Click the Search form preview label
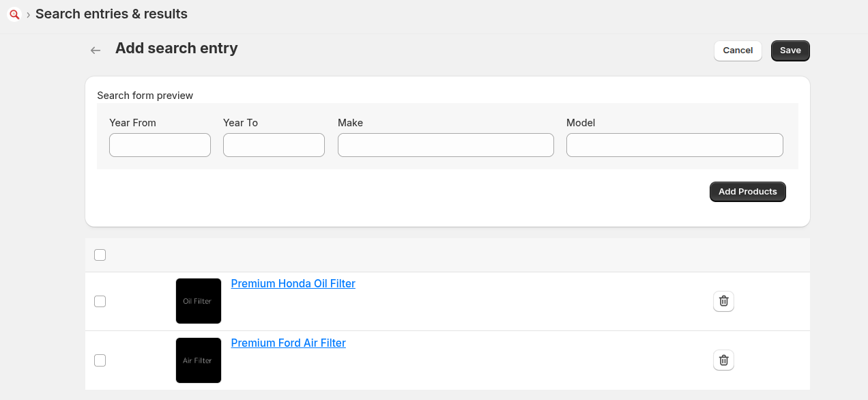Image resolution: width=868 pixels, height=400 pixels. pyautogui.click(x=145, y=96)
